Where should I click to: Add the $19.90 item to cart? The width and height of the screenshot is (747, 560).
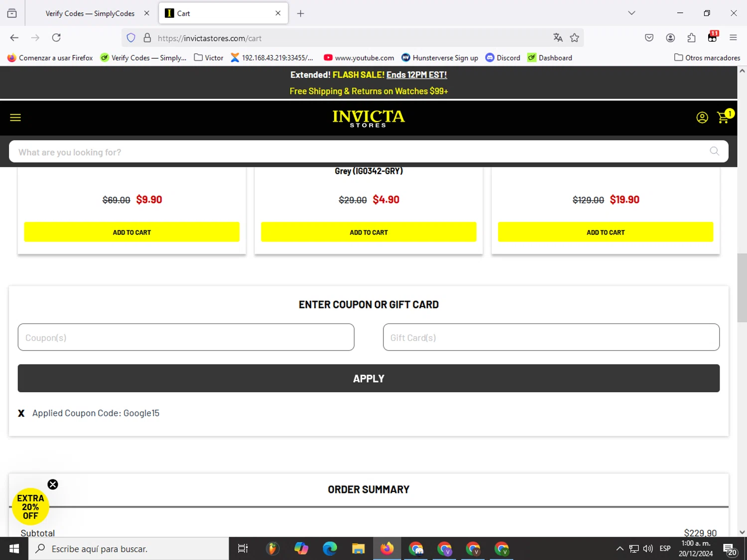606,232
